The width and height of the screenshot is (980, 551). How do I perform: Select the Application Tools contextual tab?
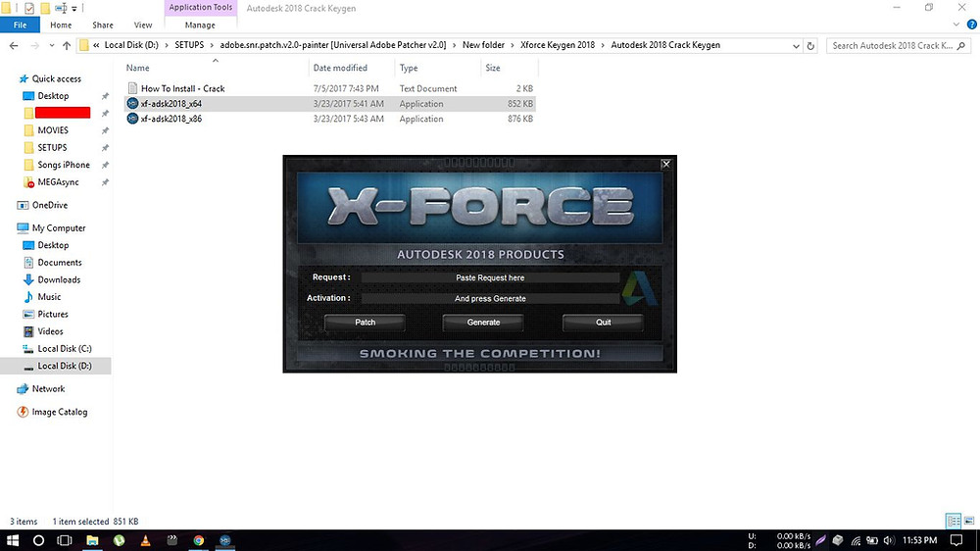(x=201, y=8)
